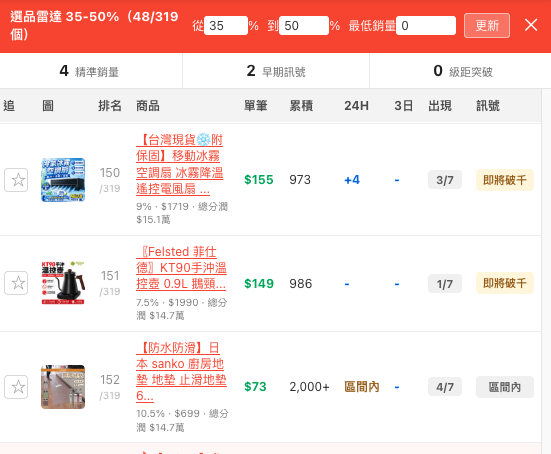Click the 10.5% · $699 detail line

pos(182,420)
